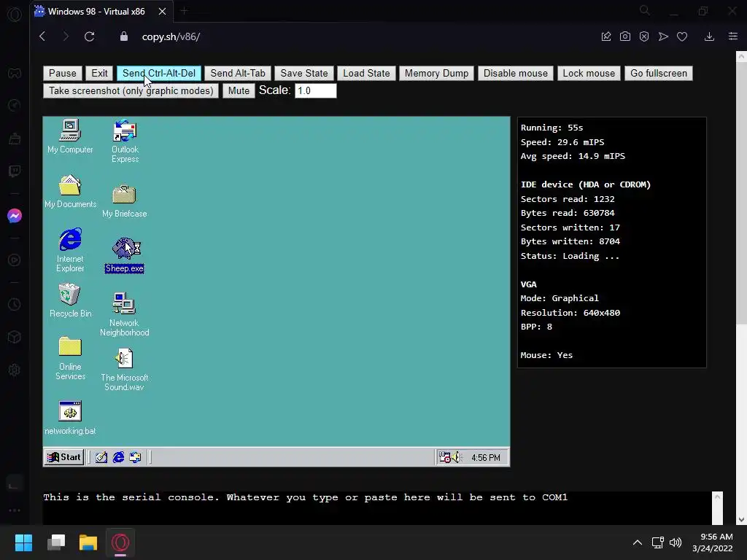
Task: Open the edit page share icon
Action: [606, 36]
